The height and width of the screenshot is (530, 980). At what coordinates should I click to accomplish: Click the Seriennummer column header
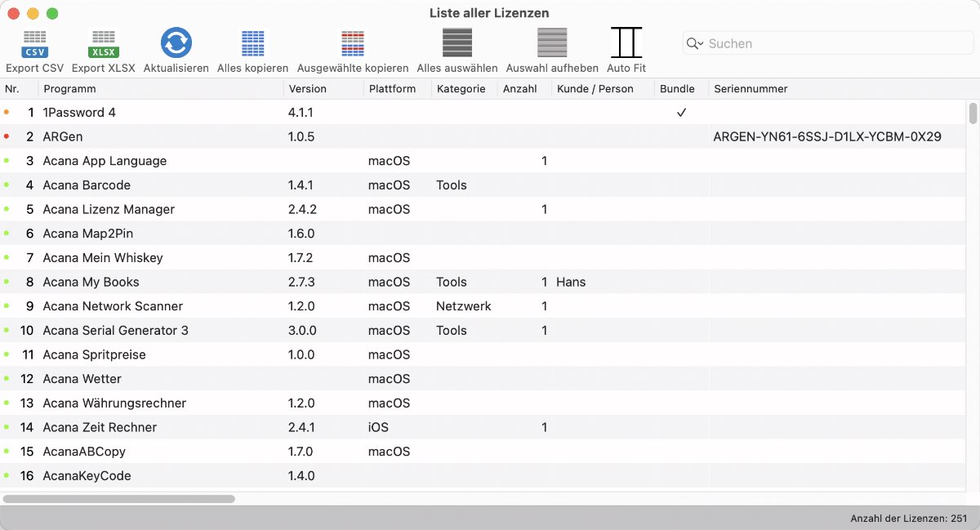pyautogui.click(x=838, y=88)
